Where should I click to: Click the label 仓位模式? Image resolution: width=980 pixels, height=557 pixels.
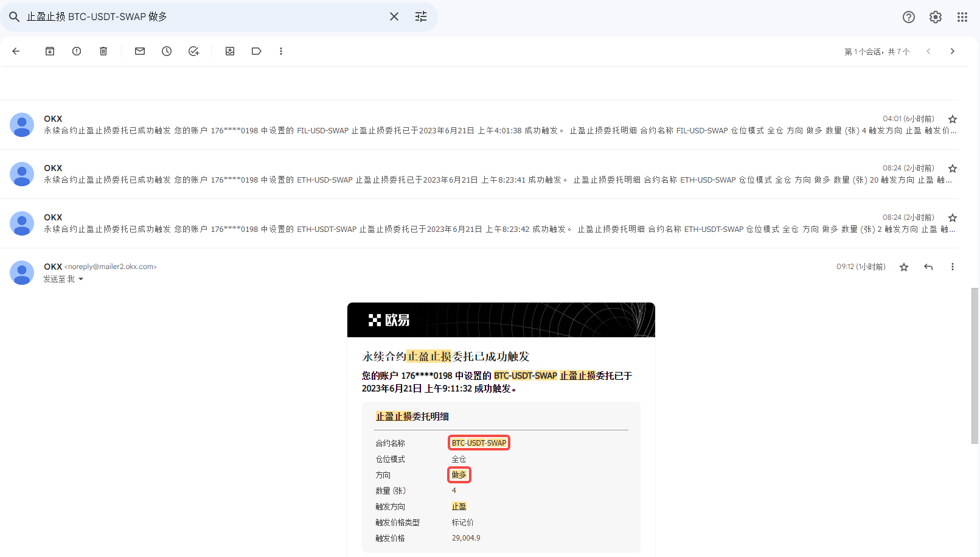pyautogui.click(x=390, y=459)
